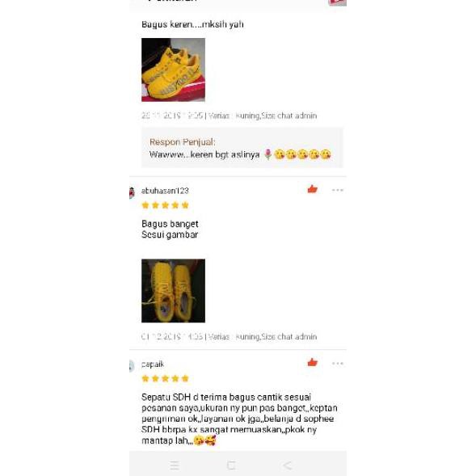Tap the red icon at top right

(x=337, y=2)
